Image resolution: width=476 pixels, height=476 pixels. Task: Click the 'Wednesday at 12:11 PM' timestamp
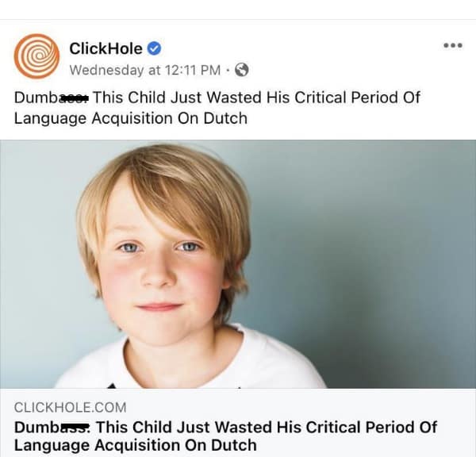[144, 70]
